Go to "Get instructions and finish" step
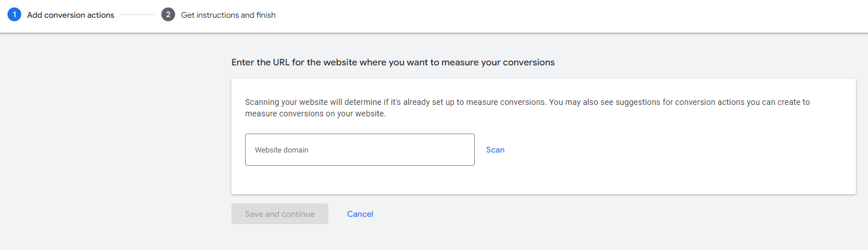This screenshot has height=250, width=868. [x=228, y=15]
